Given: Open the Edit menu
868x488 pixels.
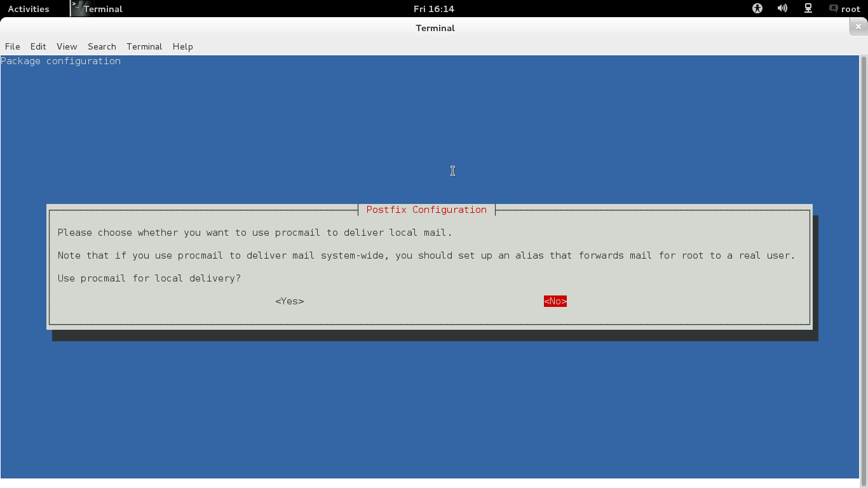Looking at the screenshot, I should coord(38,46).
